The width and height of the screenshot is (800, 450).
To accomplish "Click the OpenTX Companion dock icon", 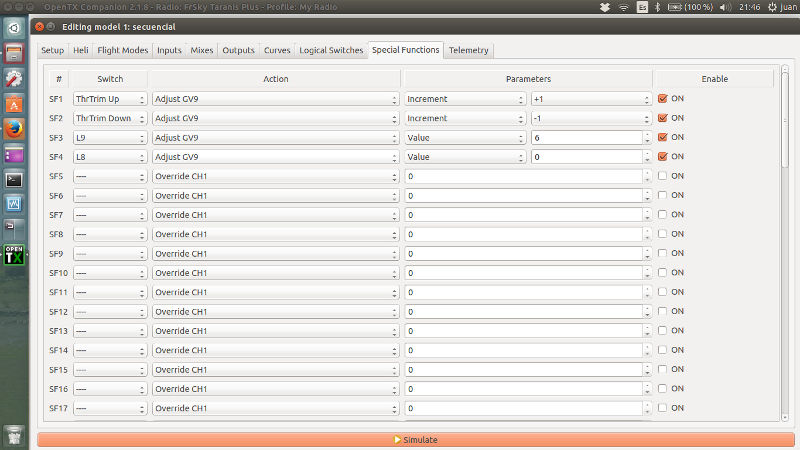I will click(x=14, y=255).
